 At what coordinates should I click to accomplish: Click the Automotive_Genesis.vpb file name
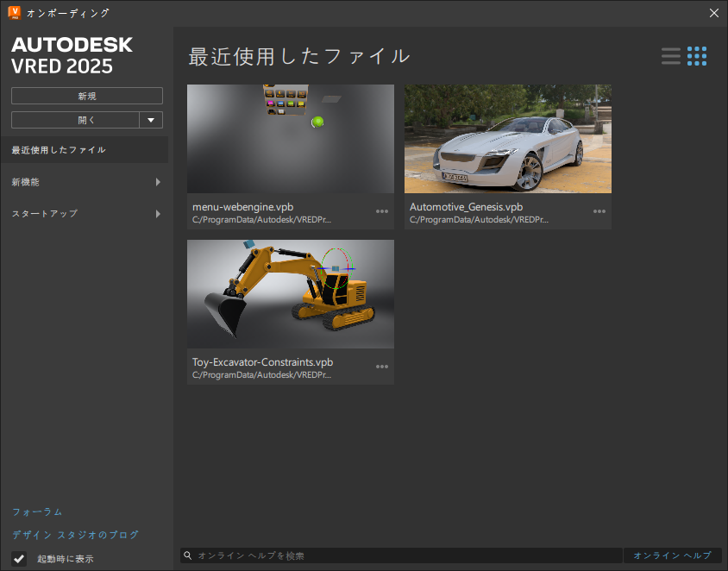pos(466,207)
